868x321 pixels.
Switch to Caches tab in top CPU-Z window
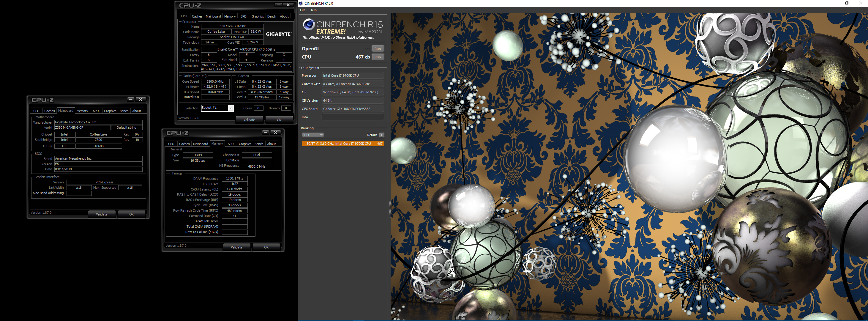(197, 16)
